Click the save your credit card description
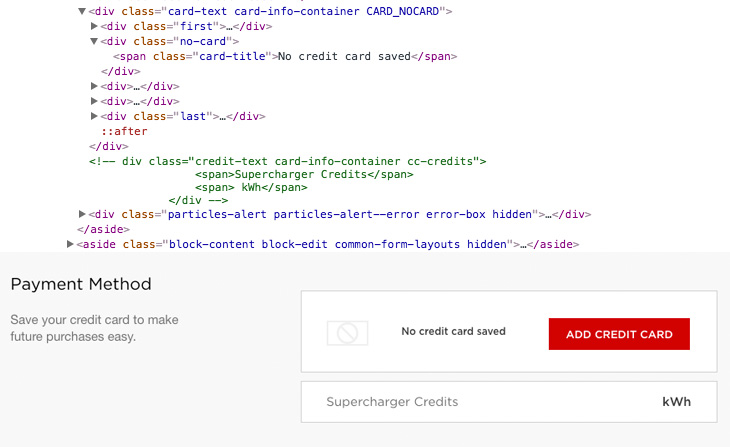This screenshot has width=730, height=447. (x=95, y=328)
